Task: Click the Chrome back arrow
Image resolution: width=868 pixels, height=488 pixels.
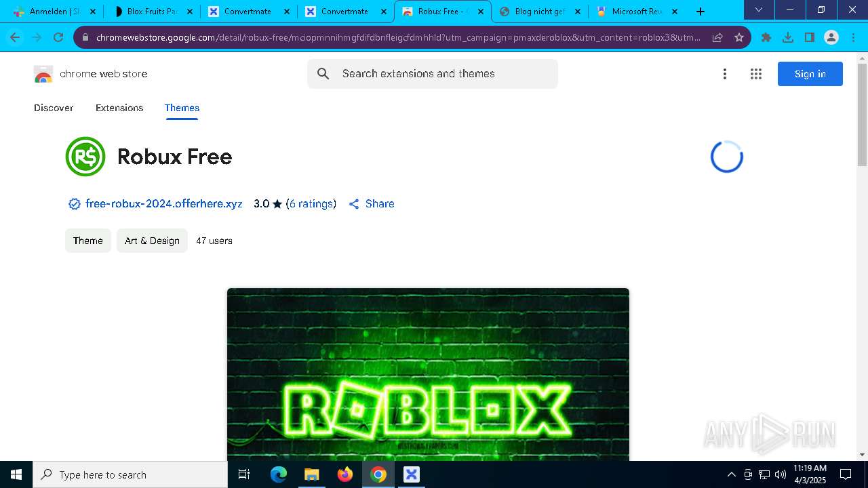Action: 15,37
